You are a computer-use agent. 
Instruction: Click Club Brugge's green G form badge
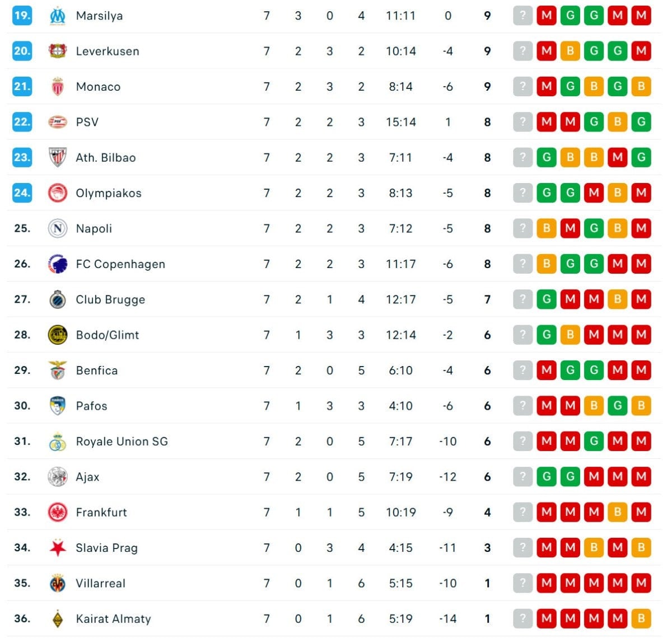click(547, 299)
